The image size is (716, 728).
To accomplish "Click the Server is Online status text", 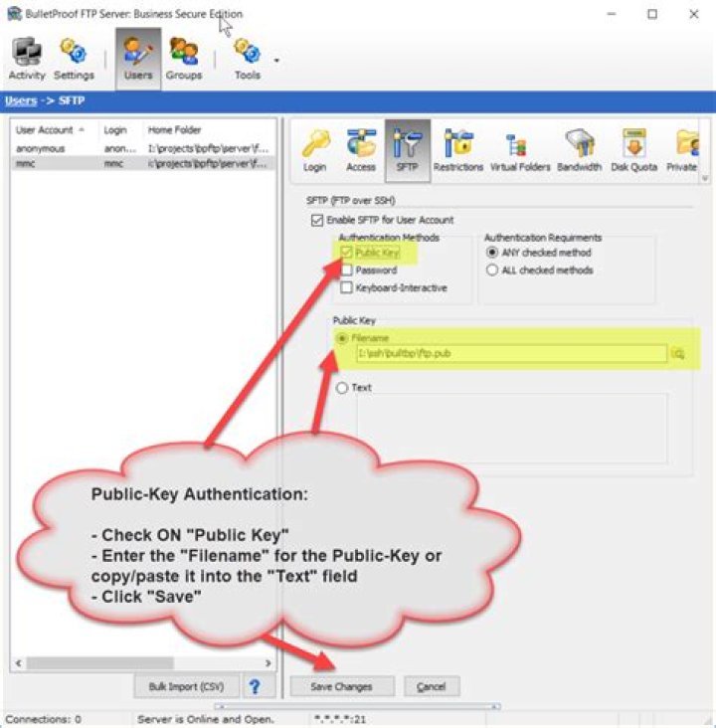I will [205, 719].
